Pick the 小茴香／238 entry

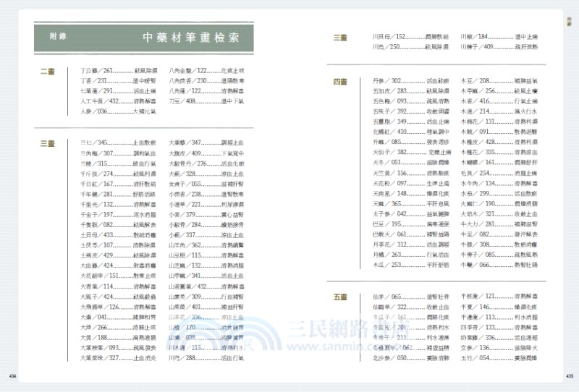pos(206,194)
